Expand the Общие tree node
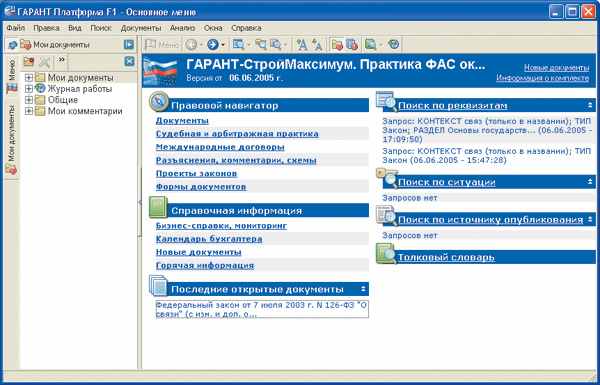Screen dimensions: 600x385 [x=29, y=100]
